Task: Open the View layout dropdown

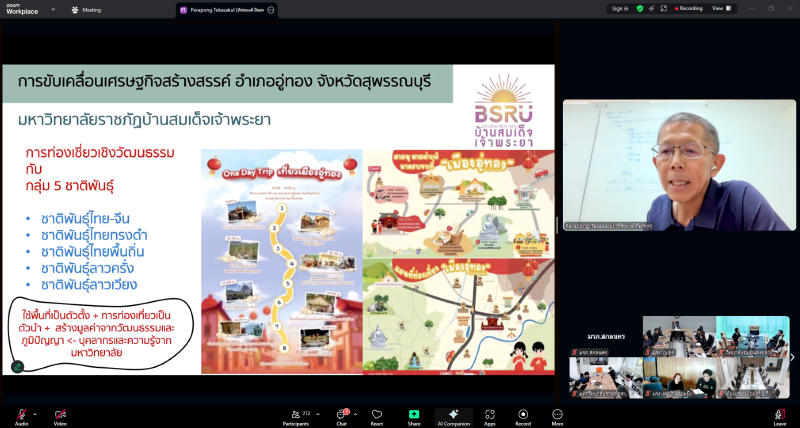Action: (x=720, y=8)
